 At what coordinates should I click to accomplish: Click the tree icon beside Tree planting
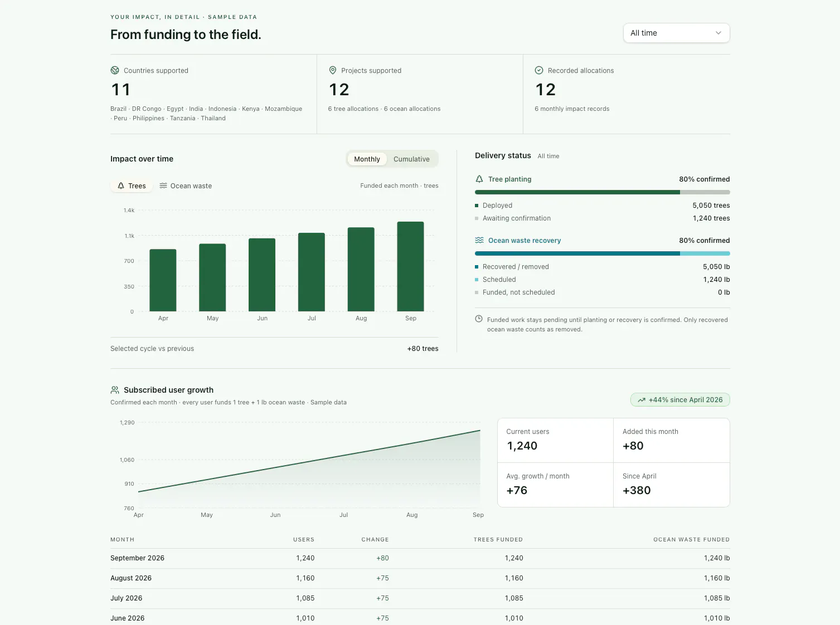pos(479,179)
